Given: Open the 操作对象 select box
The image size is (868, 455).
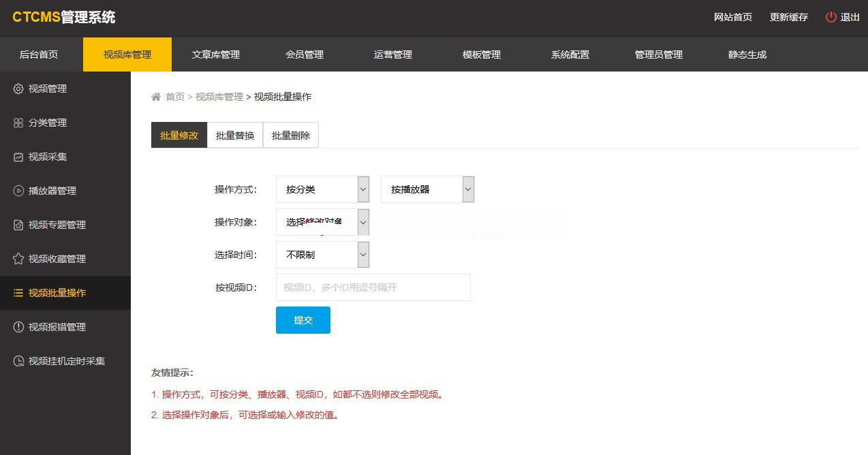Looking at the screenshot, I should coord(322,222).
